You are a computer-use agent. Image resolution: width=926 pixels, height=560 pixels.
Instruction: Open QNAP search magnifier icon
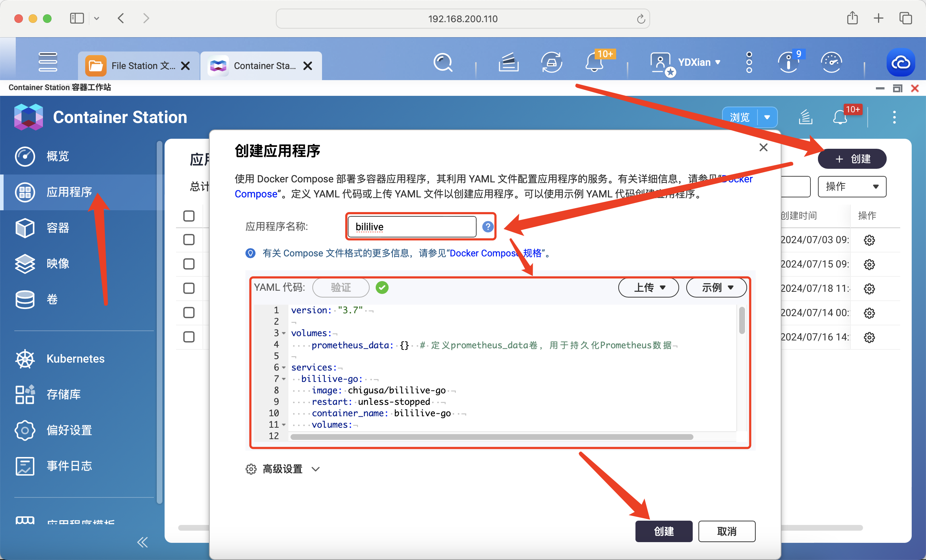(443, 62)
